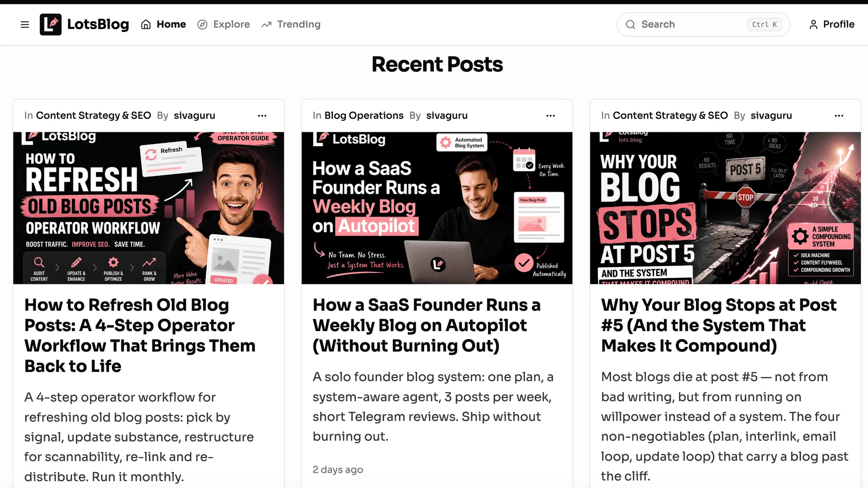Open the SaaS Founder Autopilot thumbnail
This screenshot has width=868, height=488.
pos(437,208)
